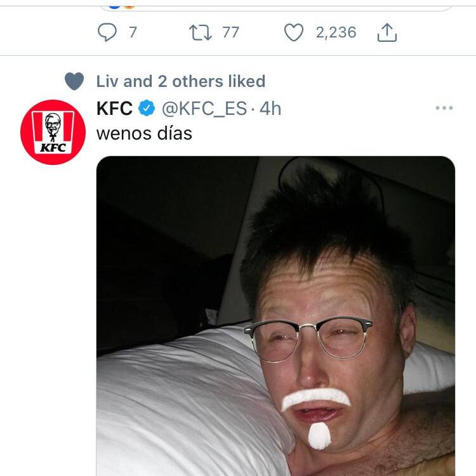Click the filled gray heart icon

(x=74, y=81)
